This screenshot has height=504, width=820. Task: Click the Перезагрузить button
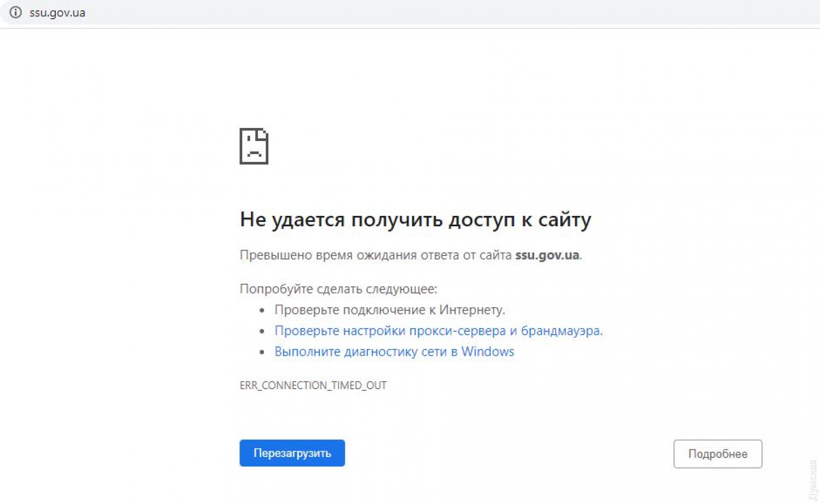[292, 453]
